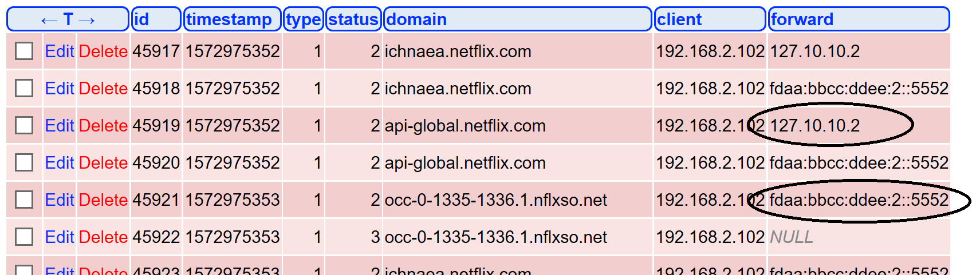Image resolution: width=980 pixels, height=275 pixels.
Task: Delete the row with id 45921
Action: [x=103, y=200]
